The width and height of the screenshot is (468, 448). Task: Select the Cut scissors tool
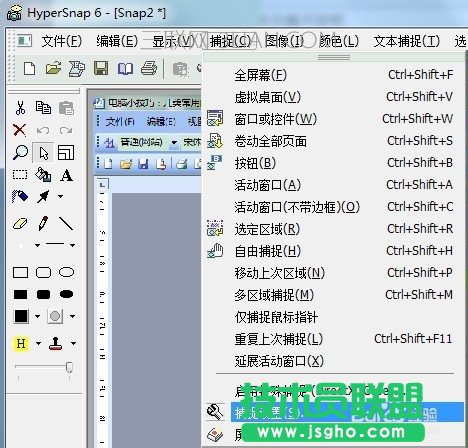point(20,108)
